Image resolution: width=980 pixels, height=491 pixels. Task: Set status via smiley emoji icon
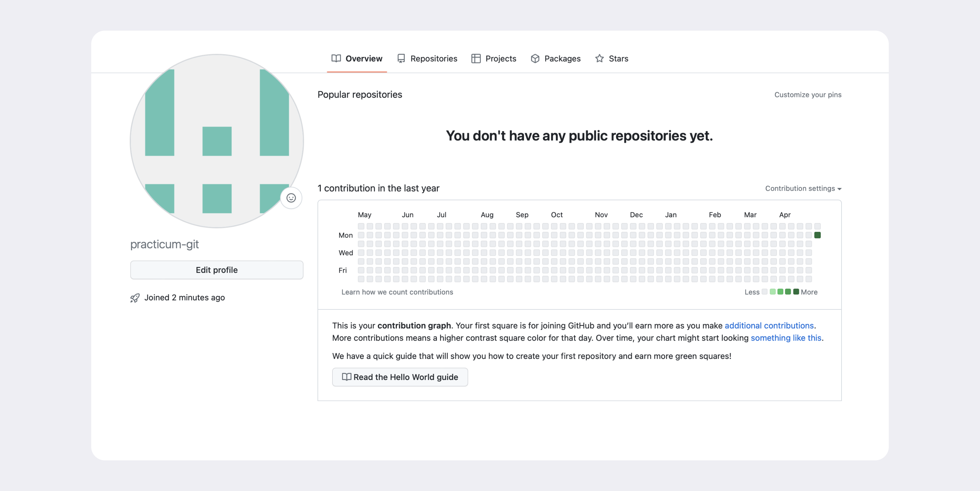291,198
